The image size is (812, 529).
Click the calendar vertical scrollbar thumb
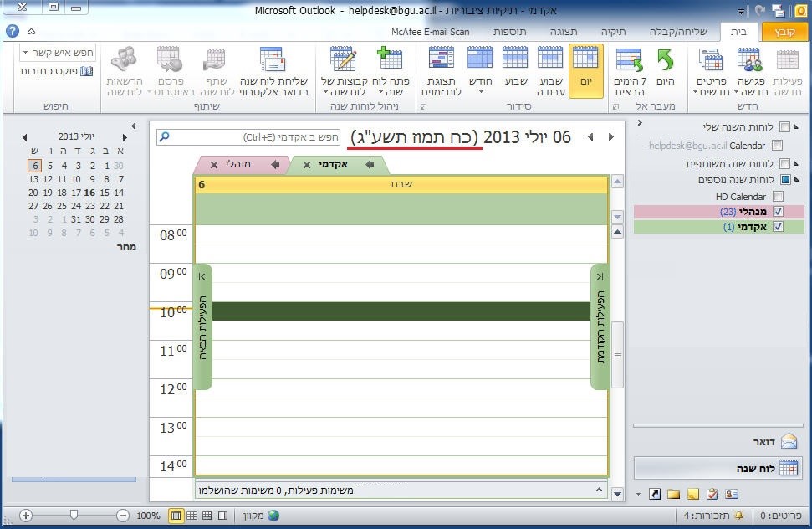(x=617, y=354)
